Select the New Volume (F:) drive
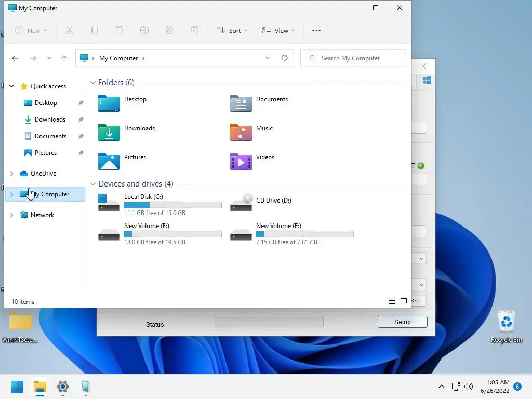The height and width of the screenshot is (399, 532). 292,234
